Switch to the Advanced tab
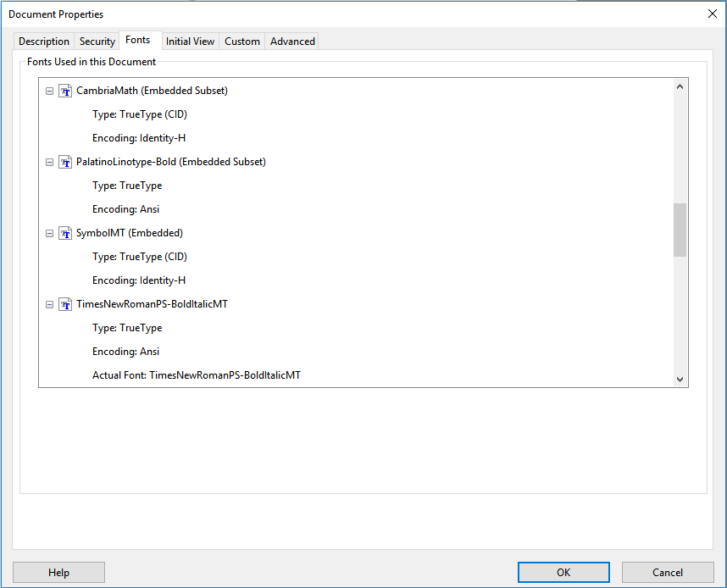727x588 pixels. [291, 41]
